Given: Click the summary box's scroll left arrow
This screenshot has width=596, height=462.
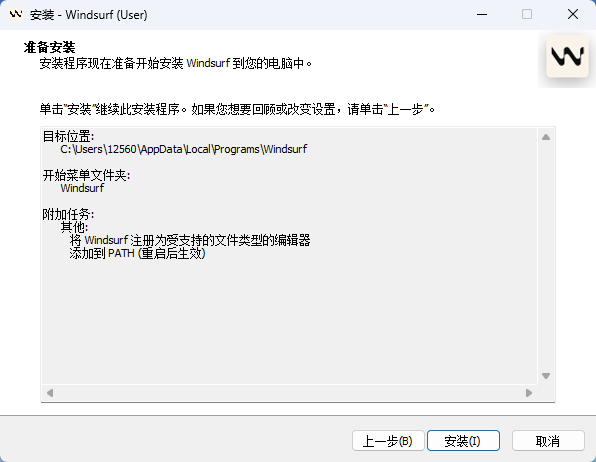Looking at the screenshot, I should (x=50, y=392).
